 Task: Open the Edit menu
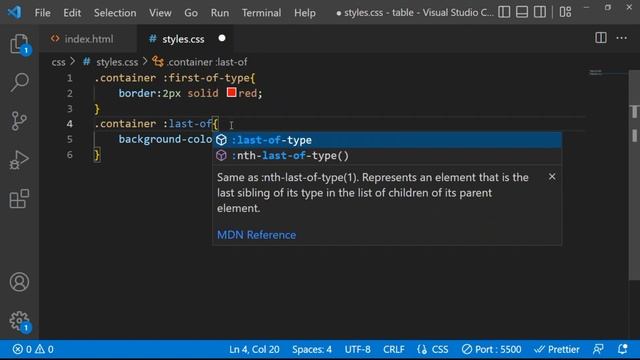[72, 13]
